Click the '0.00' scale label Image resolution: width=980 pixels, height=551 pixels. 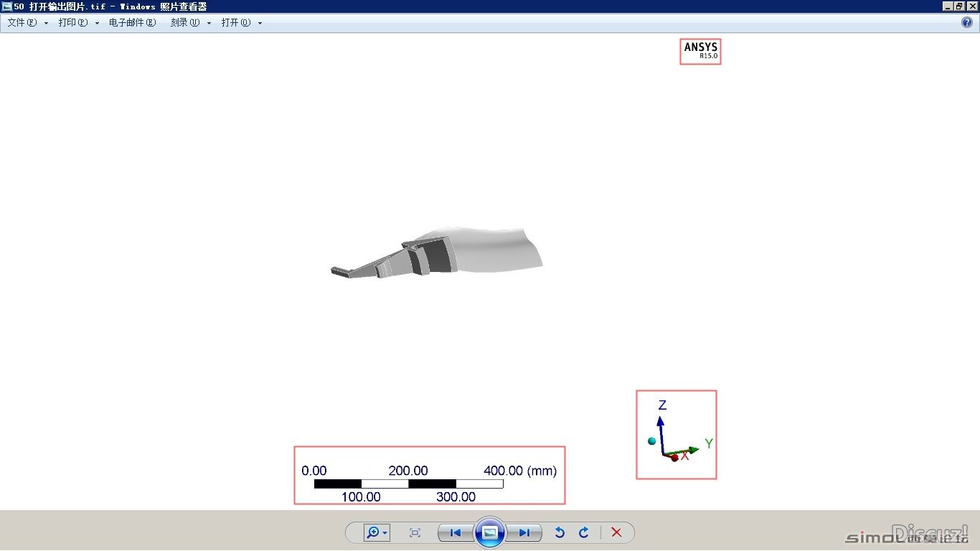[x=314, y=471]
